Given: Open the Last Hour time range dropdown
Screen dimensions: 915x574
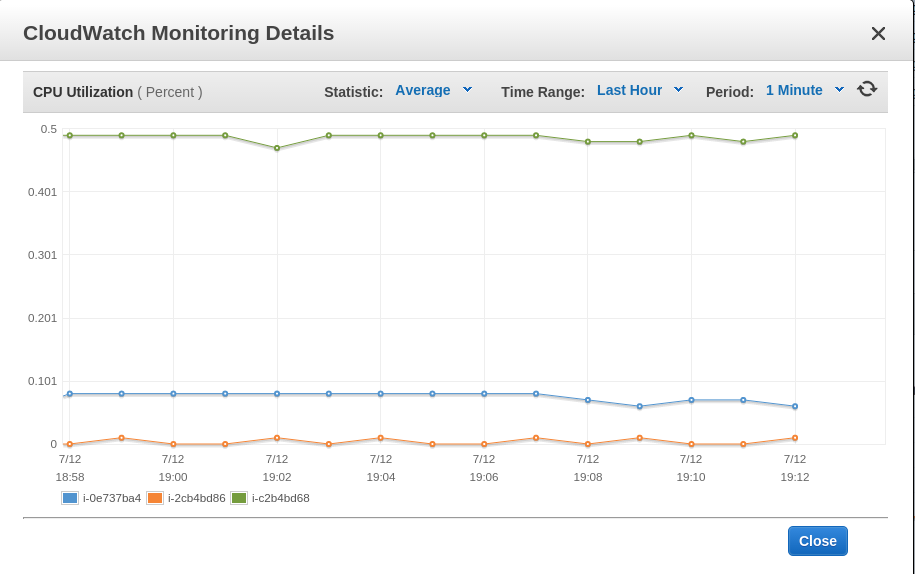Looking at the screenshot, I should point(630,90).
